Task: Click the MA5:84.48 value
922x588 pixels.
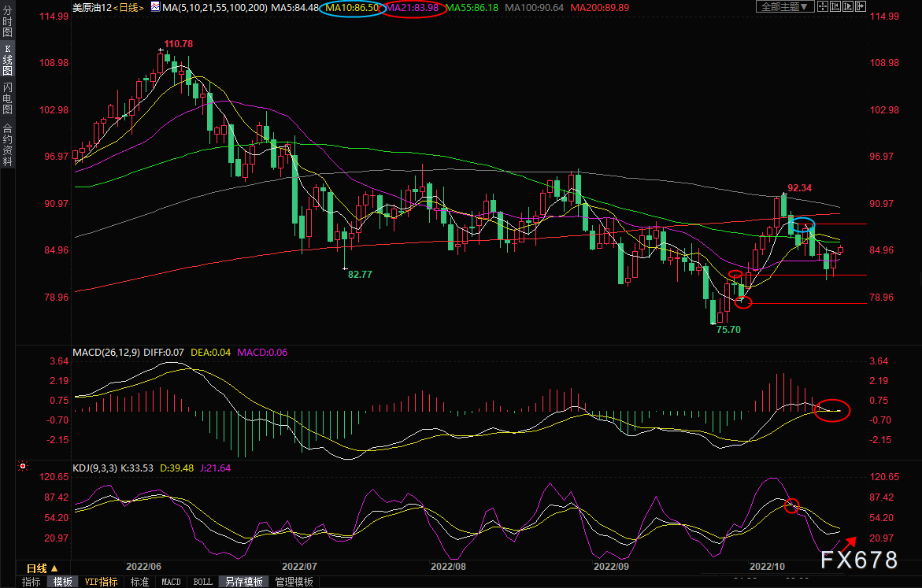Action: pyautogui.click(x=294, y=8)
